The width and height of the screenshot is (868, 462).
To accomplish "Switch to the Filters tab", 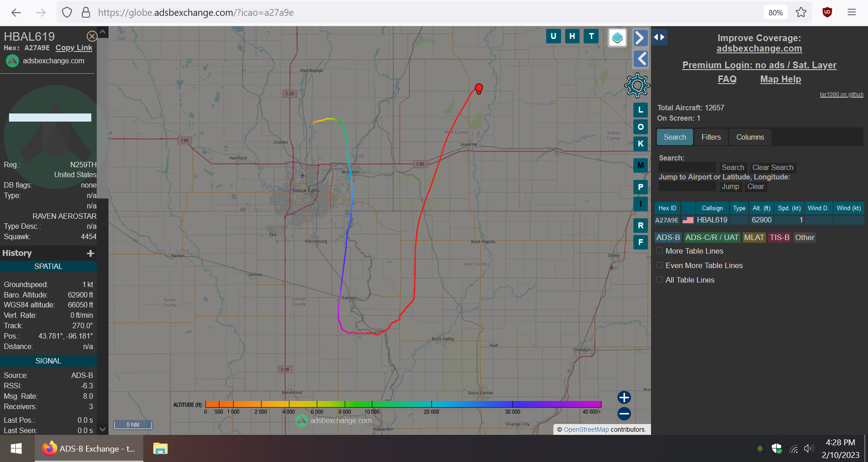I will (711, 137).
